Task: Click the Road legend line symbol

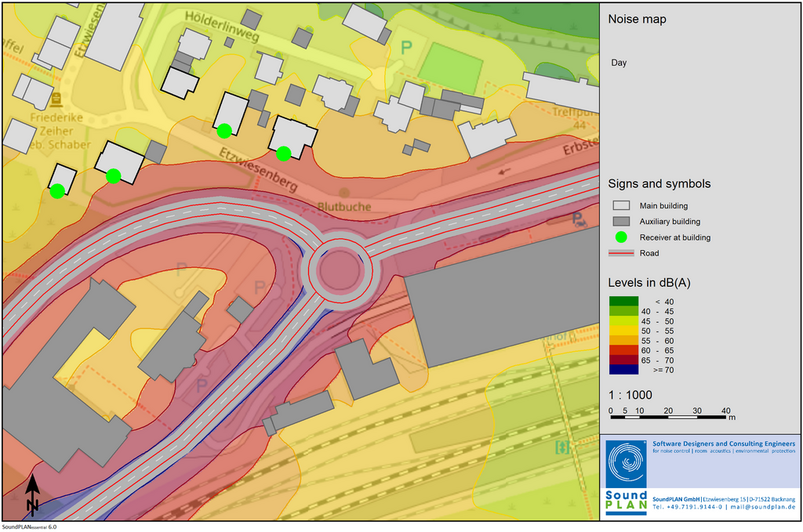Action: (622, 253)
